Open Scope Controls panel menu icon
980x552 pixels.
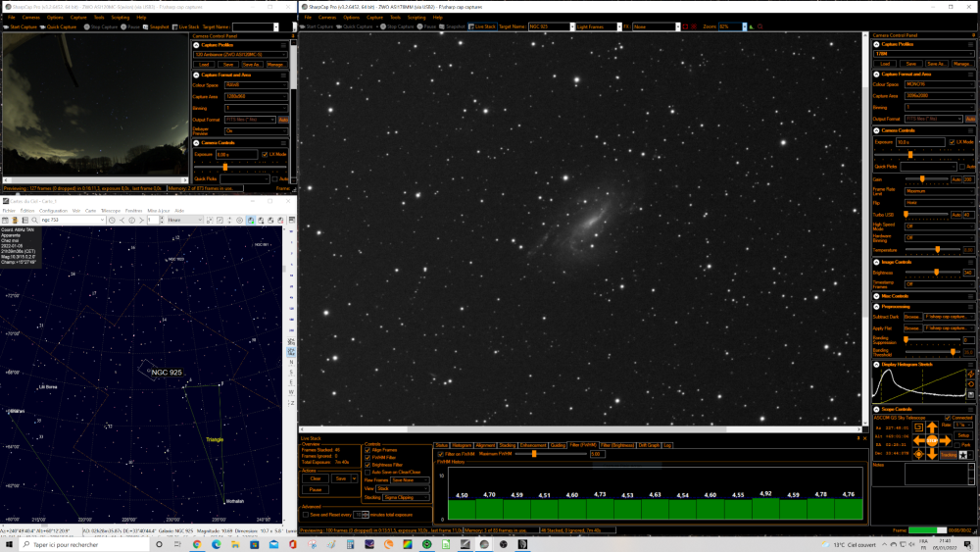(x=970, y=410)
